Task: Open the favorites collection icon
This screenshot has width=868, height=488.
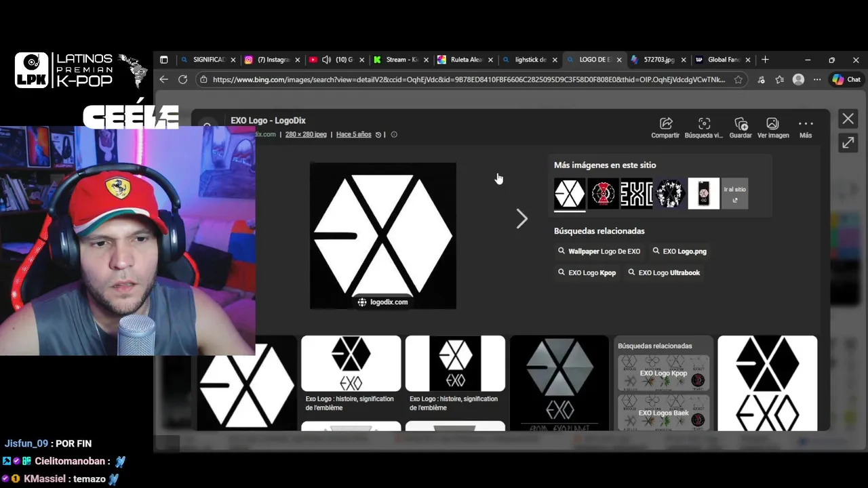Action: pyautogui.click(x=780, y=79)
